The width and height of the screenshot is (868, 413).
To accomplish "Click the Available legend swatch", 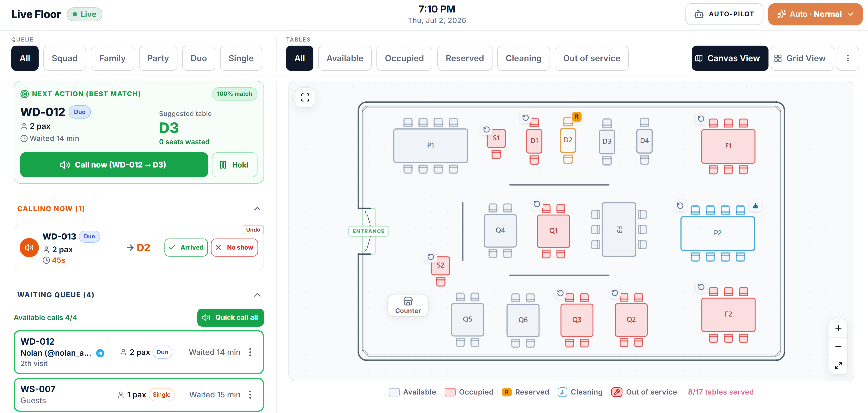I will pos(394,392).
